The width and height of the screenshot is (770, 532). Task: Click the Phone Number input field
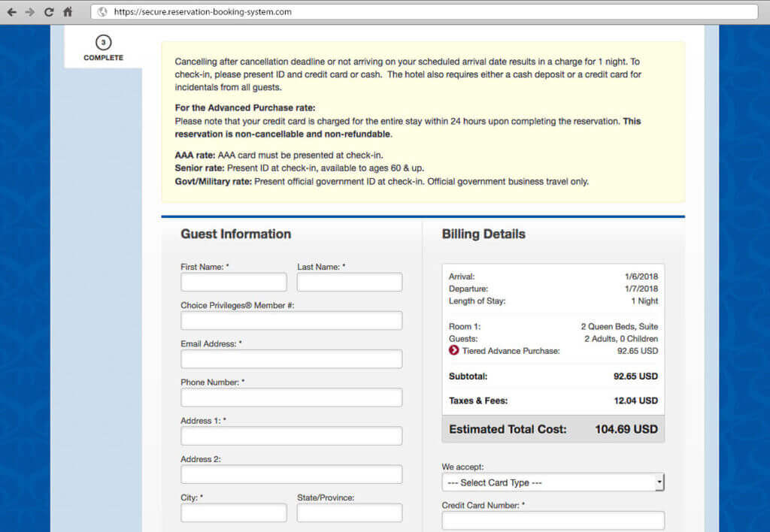tap(292, 397)
